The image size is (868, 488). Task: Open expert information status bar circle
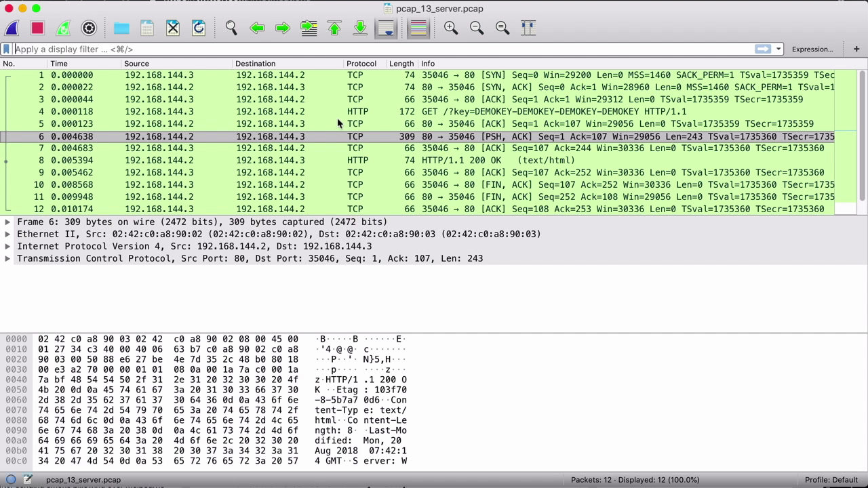tap(11, 480)
